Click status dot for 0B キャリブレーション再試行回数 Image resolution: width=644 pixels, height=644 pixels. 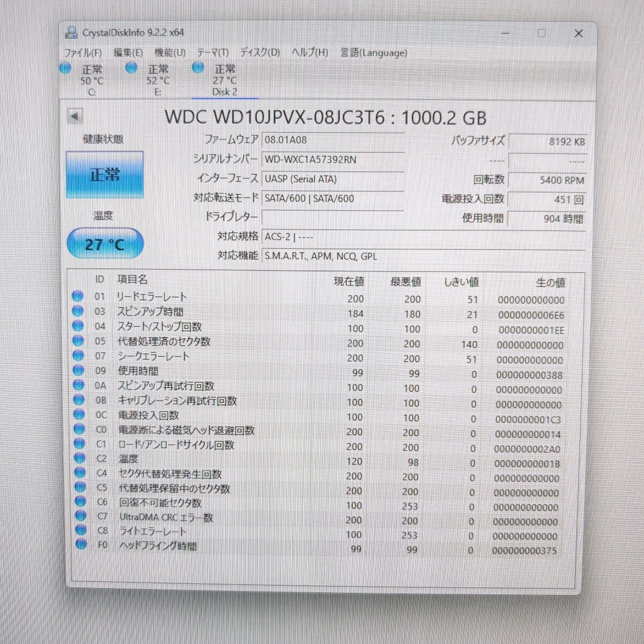[x=79, y=399]
